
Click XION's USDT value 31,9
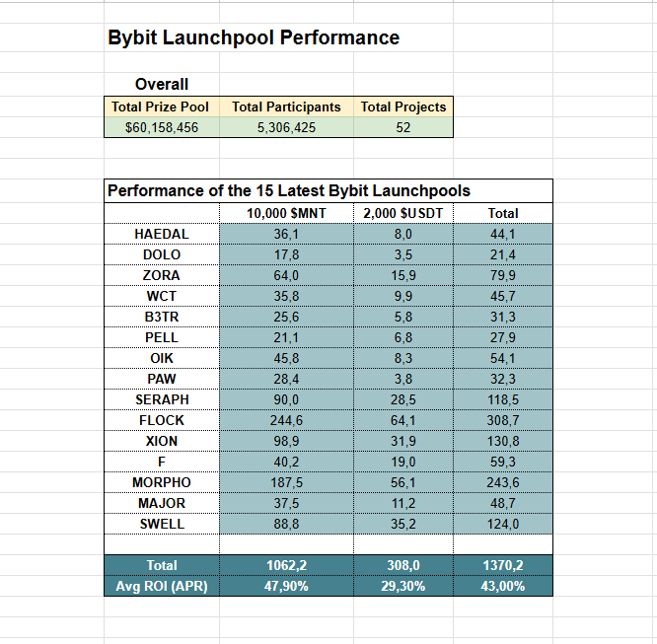[x=403, y=441]
